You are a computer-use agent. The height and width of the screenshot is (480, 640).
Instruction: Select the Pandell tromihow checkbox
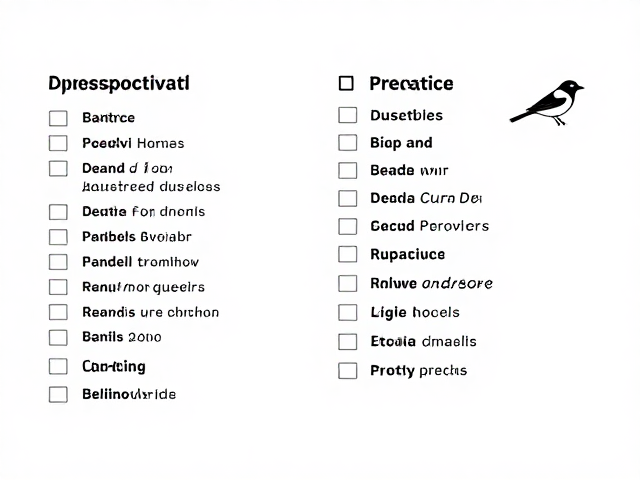[58, 262]
